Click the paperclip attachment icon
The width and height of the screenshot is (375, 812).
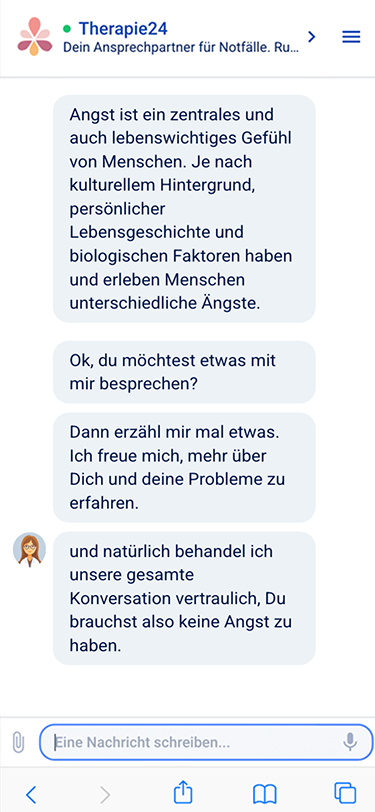18,742
